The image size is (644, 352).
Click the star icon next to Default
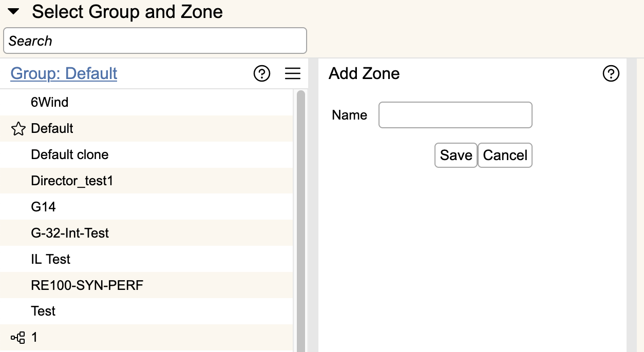tap(18, 129)
